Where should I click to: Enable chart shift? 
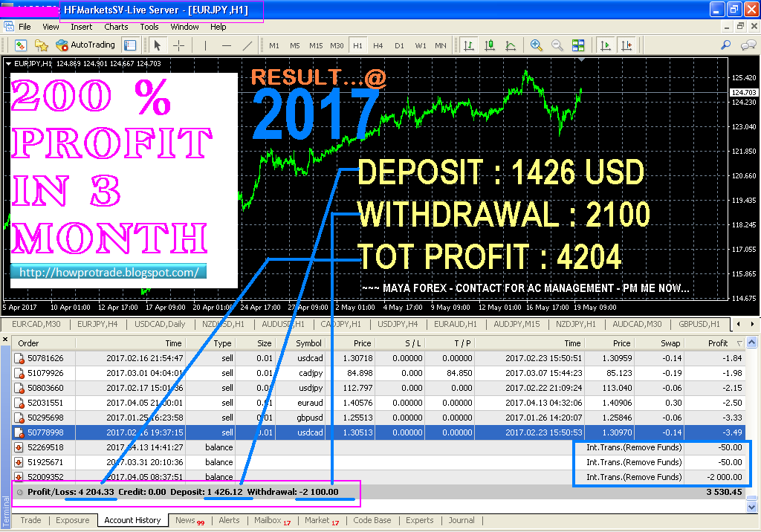pyautogui.click(x=626, y=45)
